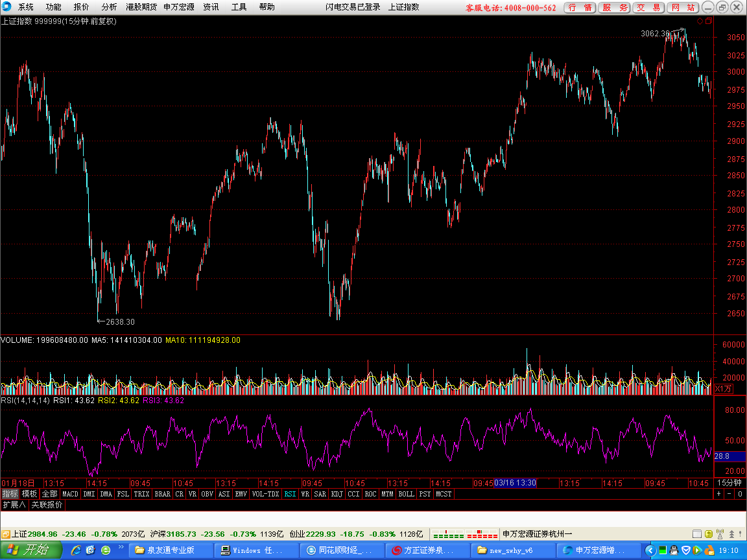Open the 泉友通专业版 taskbar window
Image resolution: width=747 pixels, height=560 pixels.
pyautogui.click(x=171, y=550)
